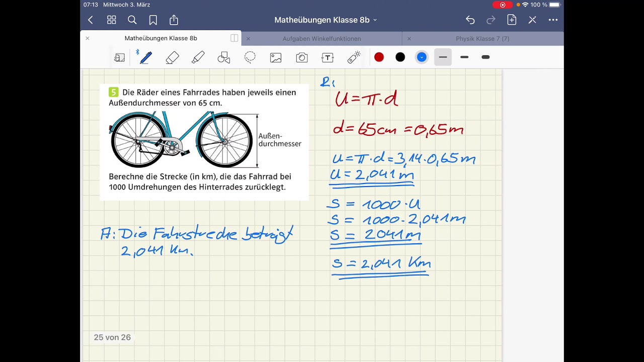Viewport: 644px width, 362px height.
Task: Tap the date Mittwoch 3. März
Action: coord(126,5)
